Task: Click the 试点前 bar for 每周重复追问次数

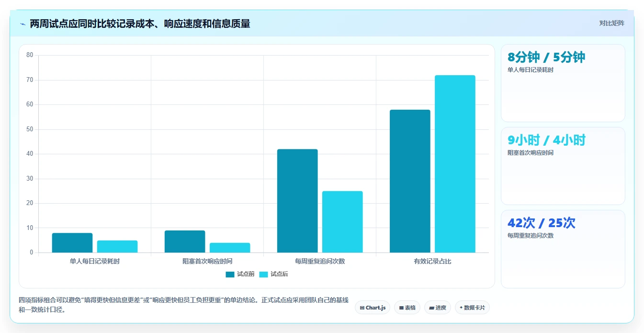Action: 297,201
